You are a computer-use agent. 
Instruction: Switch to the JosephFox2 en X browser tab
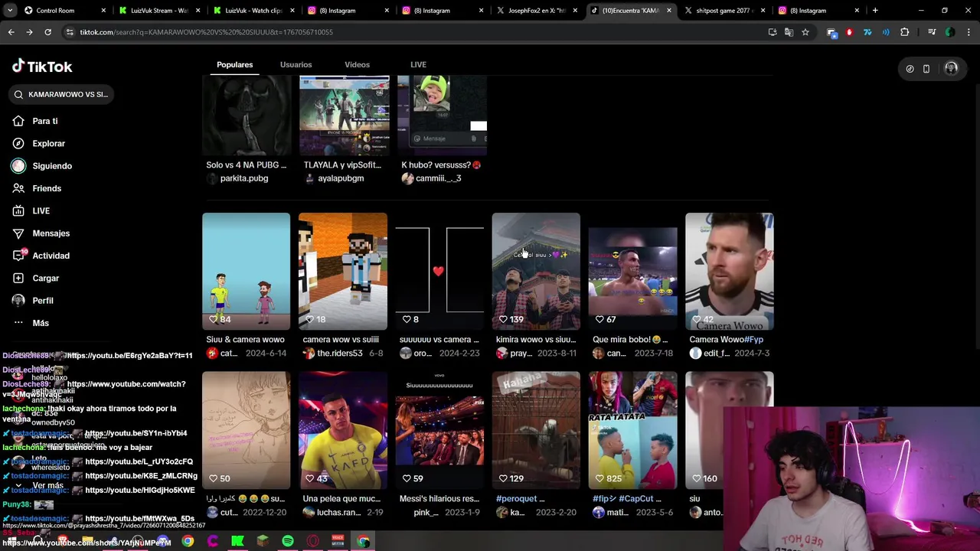pyautogui.click(x=538, y=11)
